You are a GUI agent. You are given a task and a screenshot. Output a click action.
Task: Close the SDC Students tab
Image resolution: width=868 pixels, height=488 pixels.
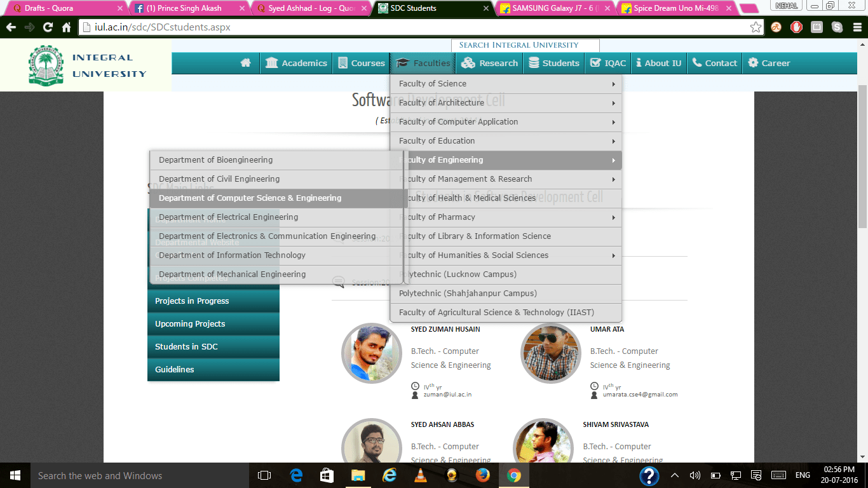(x=486, y=8)
